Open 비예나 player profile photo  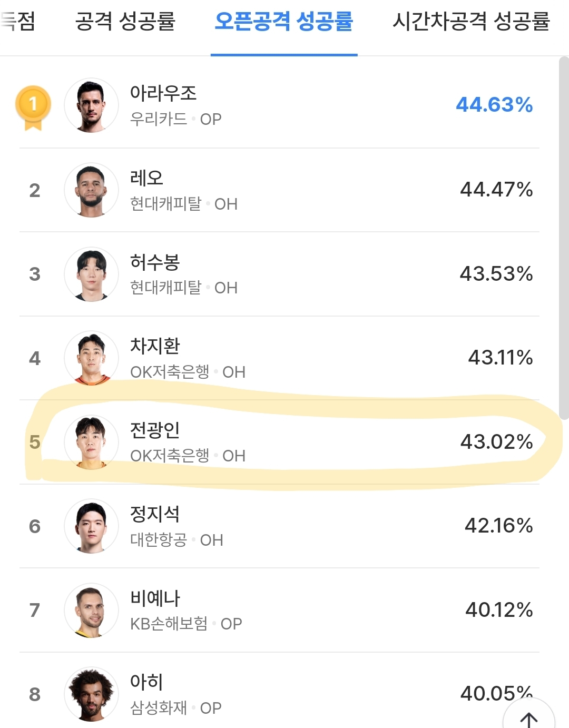point(91,610)
